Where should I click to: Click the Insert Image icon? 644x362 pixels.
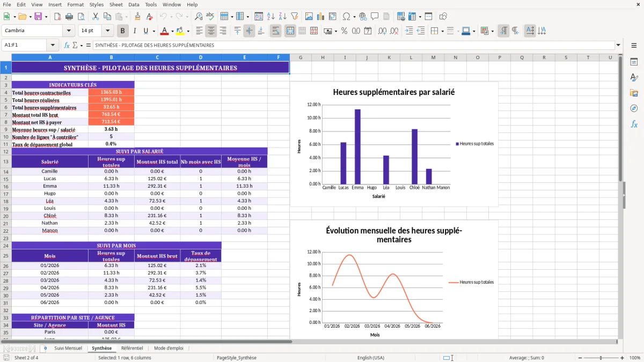click(x=309, y=17)
